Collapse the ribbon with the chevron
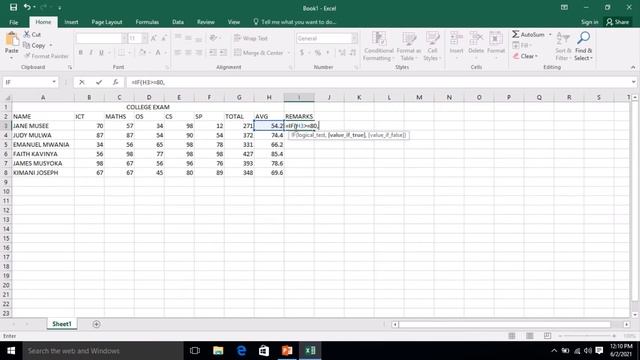640x360 pixels. [x=633, y=67]
